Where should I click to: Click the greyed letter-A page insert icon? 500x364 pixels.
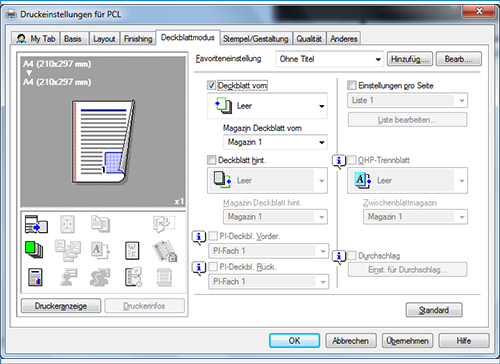click(x=100, y=250)
